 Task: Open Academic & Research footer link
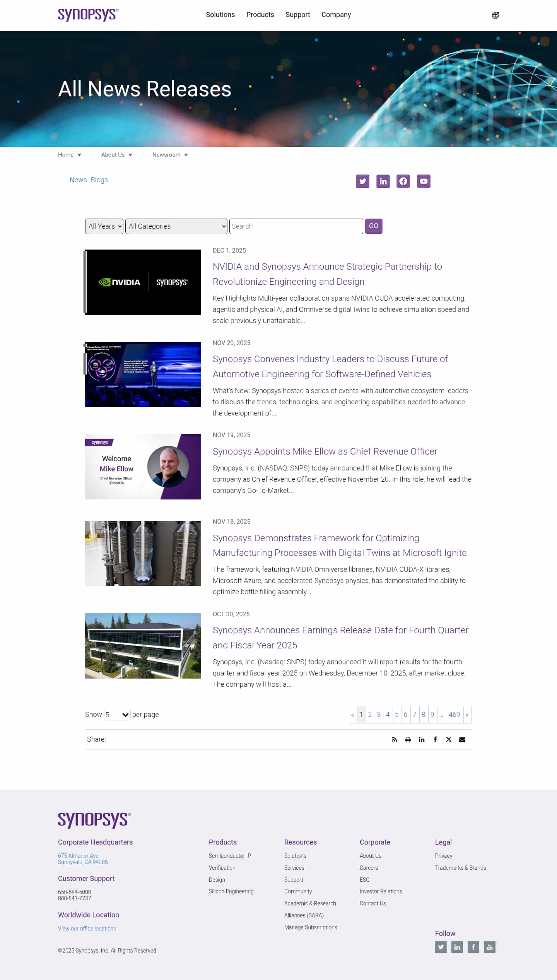point(310,903)
